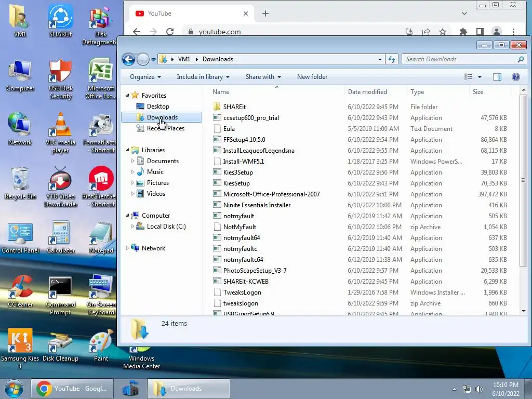Switch to the YouTube Chrome tab
The image size is (532, 399).
click(x=191, y=14)
